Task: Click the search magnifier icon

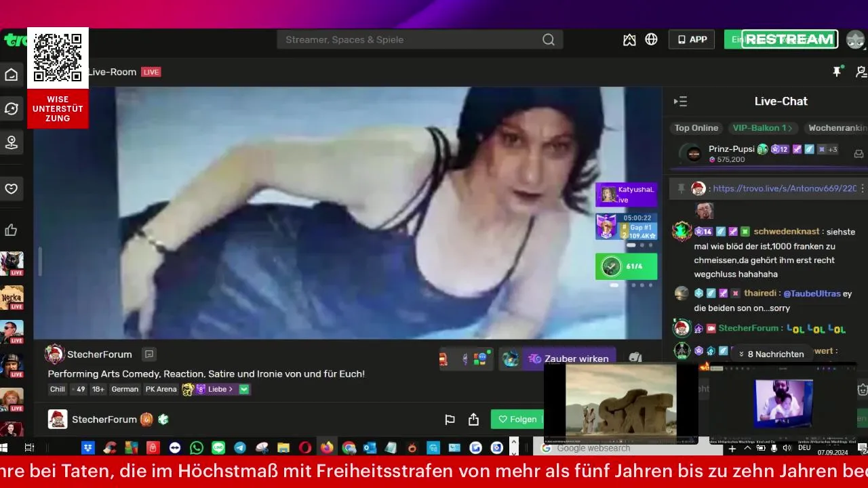Action: coord(549,39)
